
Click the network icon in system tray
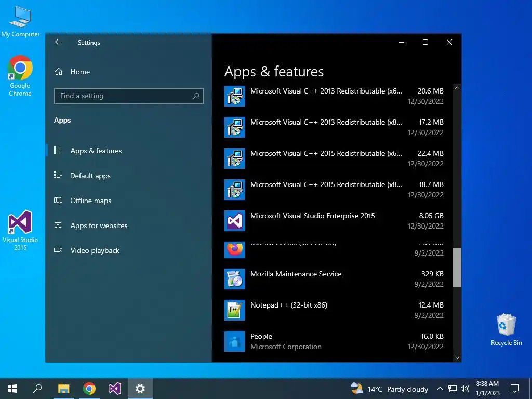(x=453, y=389)
